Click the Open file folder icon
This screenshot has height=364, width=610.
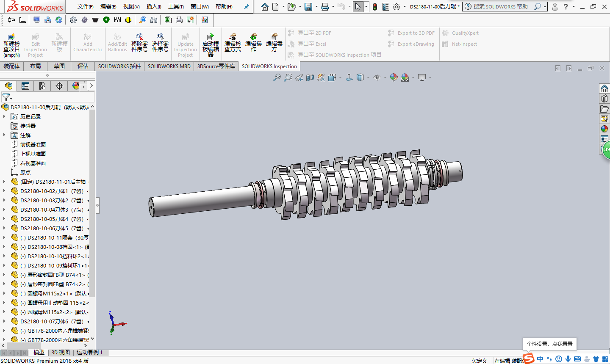point(291,7)
